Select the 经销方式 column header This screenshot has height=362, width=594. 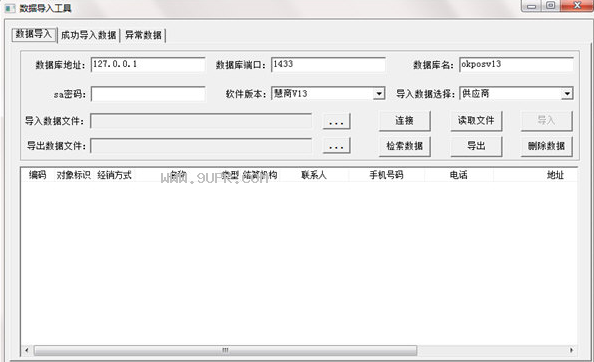coord(114,175)
